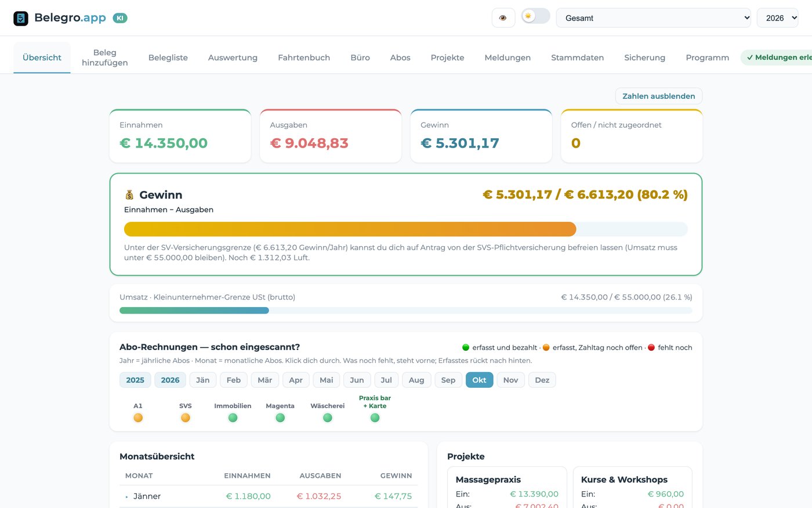Select the Büro tab
Image resolution: width=812 pixels, height=508 pixels.
point(360,57)
